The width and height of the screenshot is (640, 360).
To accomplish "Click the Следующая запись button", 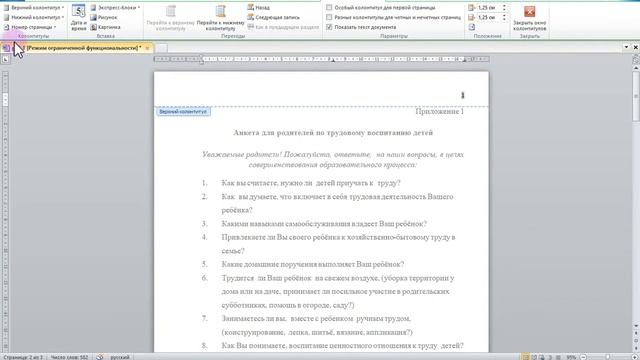I will click(273, 17).
